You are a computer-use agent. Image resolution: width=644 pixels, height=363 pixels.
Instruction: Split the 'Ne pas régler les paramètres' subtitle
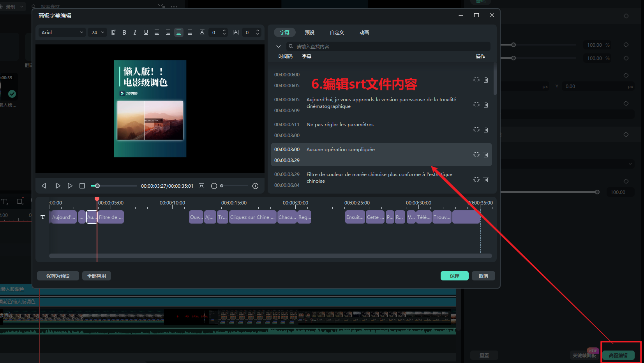[476, 130]
